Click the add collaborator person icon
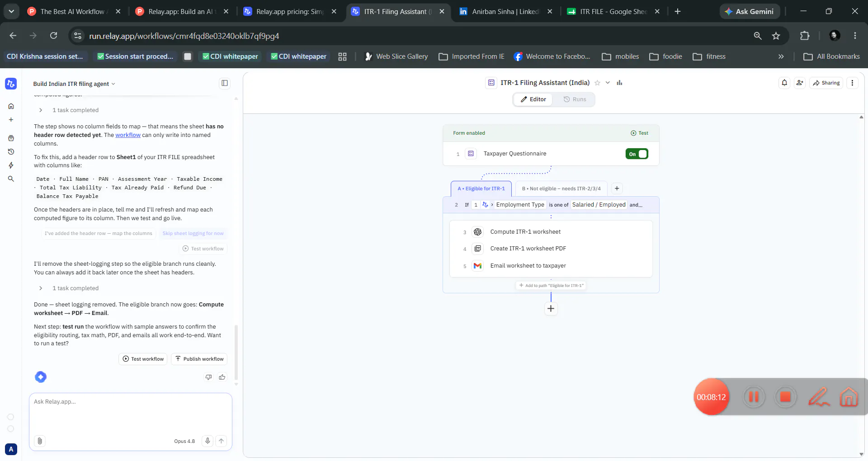Viewport: 868px width, 461px height. pyautogui.click(x=800, y=83)
